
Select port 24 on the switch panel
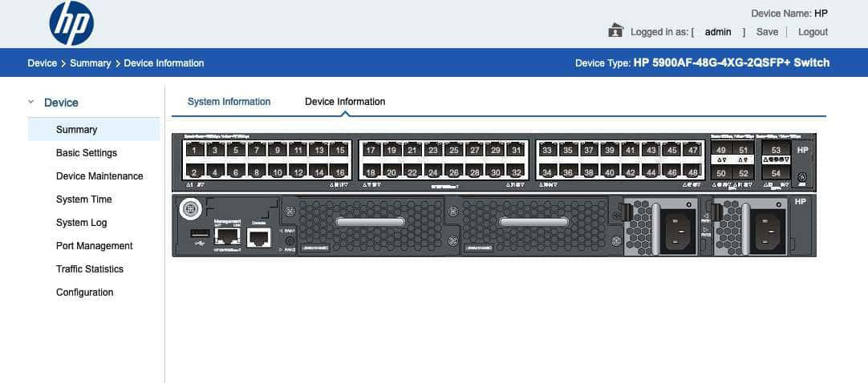coord(433,172)
